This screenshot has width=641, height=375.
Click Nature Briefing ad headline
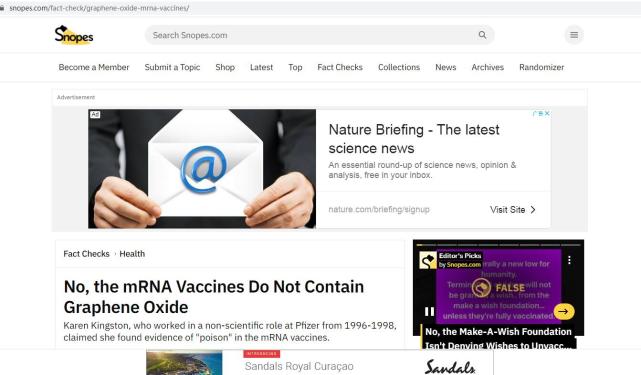(x=414, y=139)
